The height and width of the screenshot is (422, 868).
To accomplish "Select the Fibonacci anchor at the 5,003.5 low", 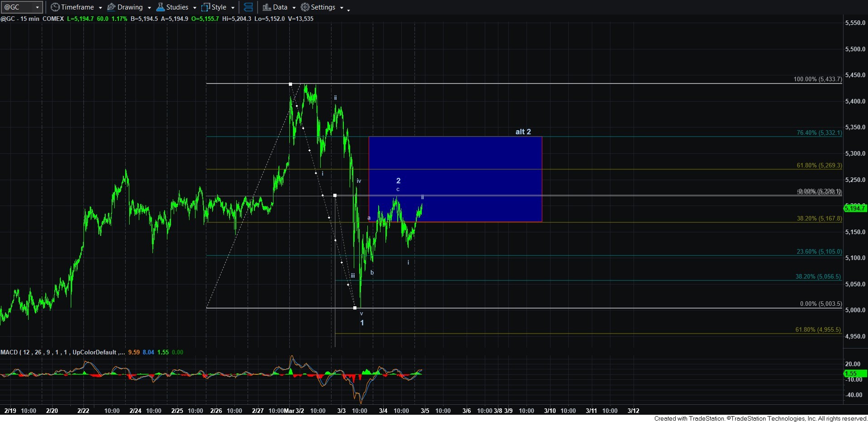I will click(x=355, y=308).
